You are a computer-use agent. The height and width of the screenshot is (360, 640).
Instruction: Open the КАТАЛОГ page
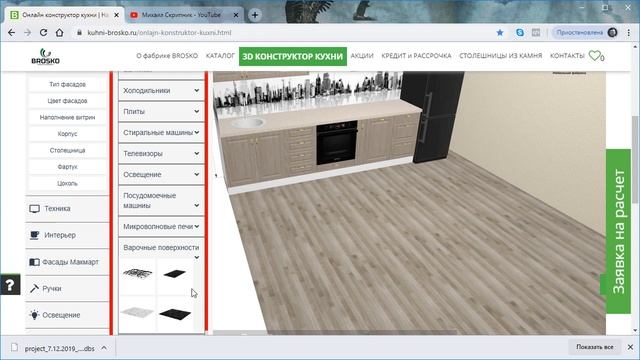pos(220,56)
